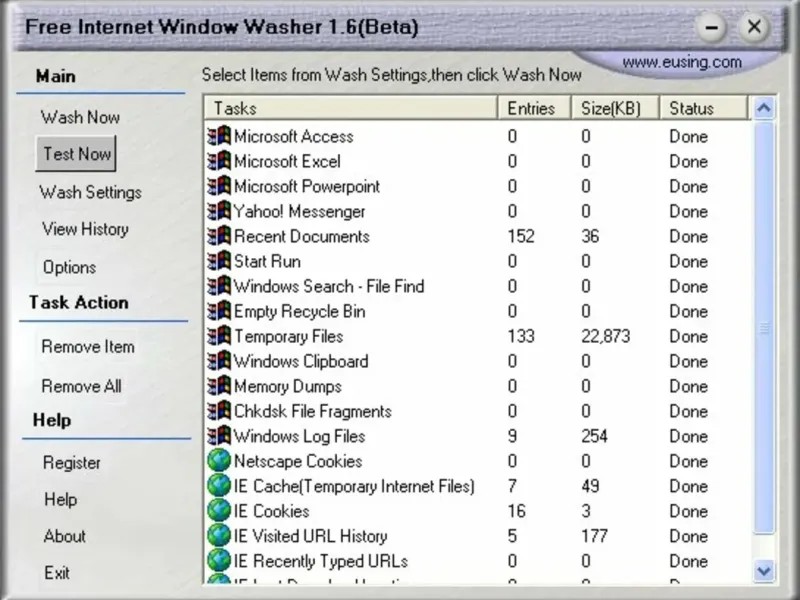Click the 254 size value
800x600 pixels.
click(594, 436)
